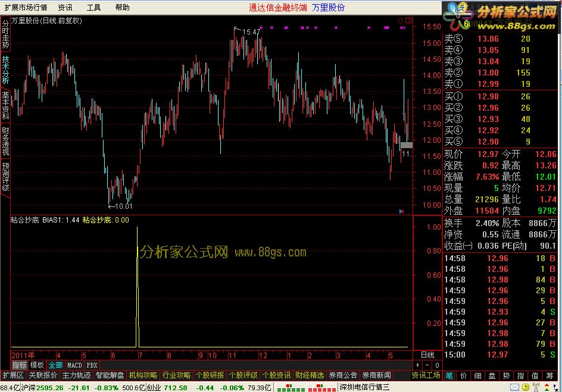Screen dimensions: 562x392
Task: Open the 机构攻略 tab
Action: click(x=143, y=375)
